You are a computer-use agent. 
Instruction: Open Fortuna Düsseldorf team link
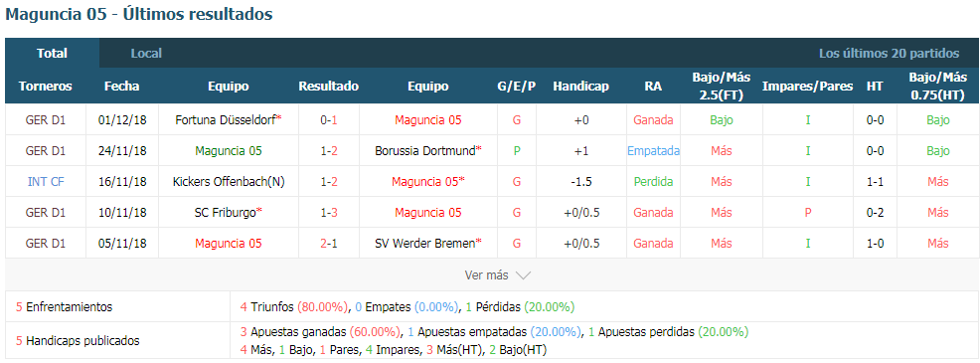(x=229, y=120)
